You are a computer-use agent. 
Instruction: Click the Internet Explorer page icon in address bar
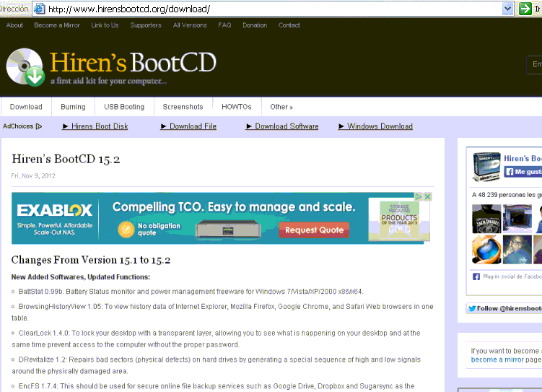click(x=40, y=9)
